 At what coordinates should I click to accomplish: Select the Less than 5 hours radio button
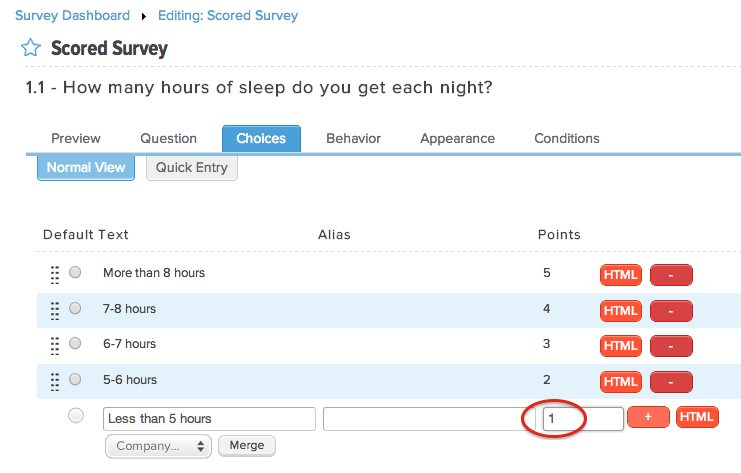pos(76,416)
